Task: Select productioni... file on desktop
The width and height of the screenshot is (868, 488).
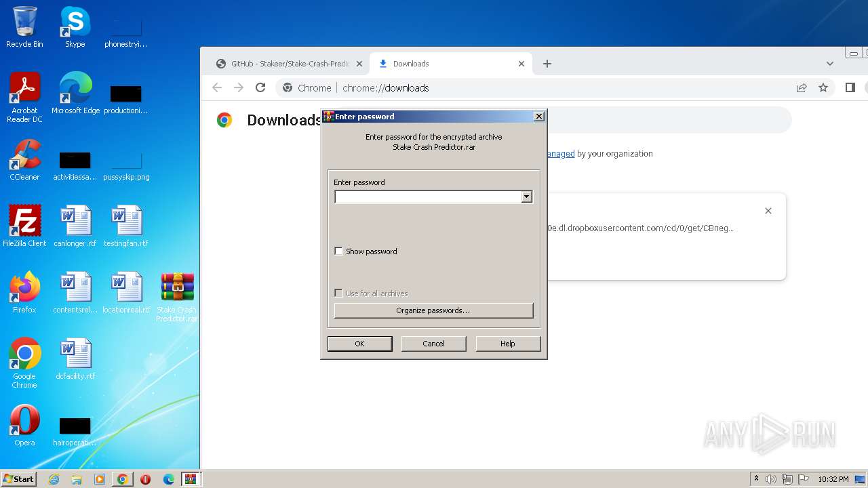Action: (126, 99)
